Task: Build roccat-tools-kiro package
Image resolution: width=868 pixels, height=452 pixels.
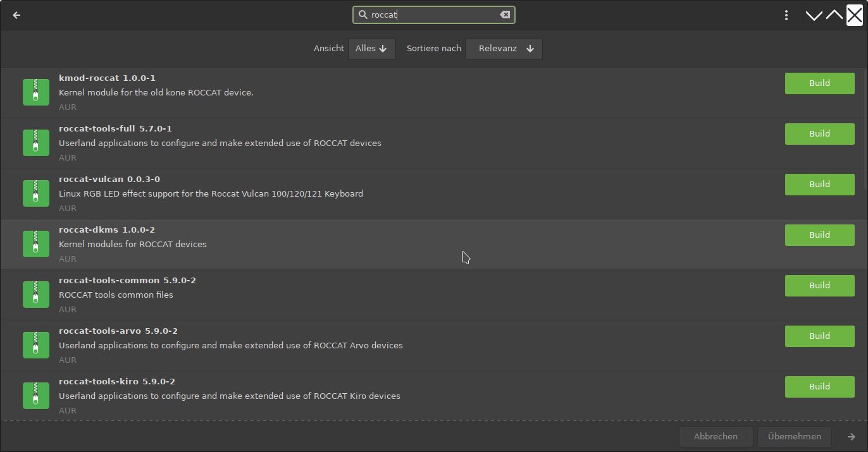Action: (x=819, y=387)
